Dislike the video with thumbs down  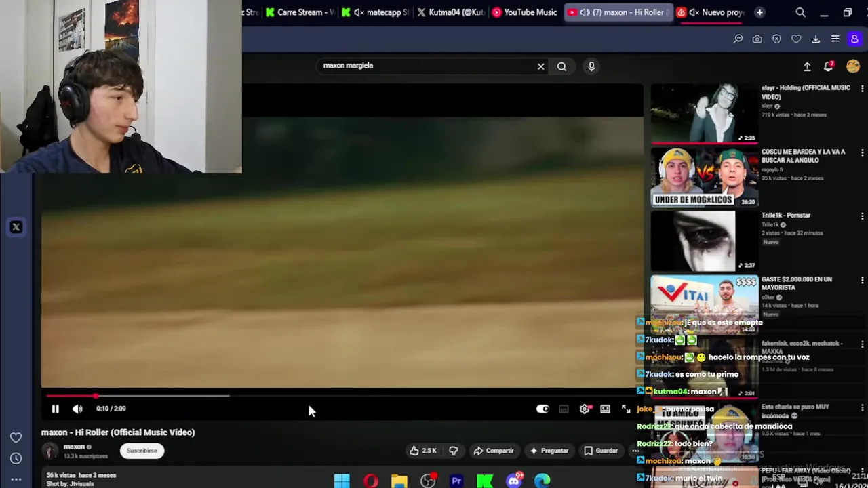(x=454, y=451)
